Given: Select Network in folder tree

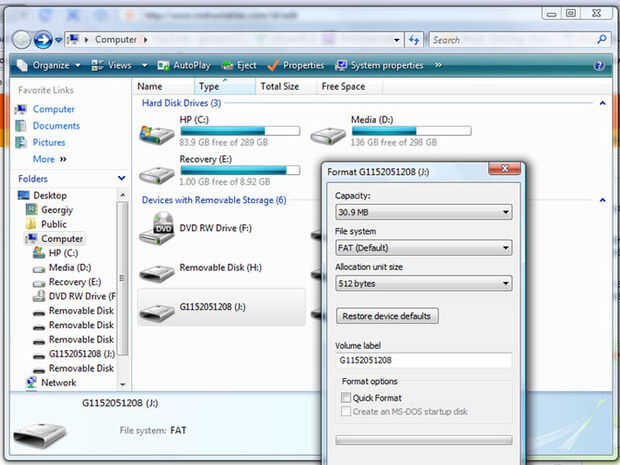Looking at the screenshot, I should (x=59, y=383).
